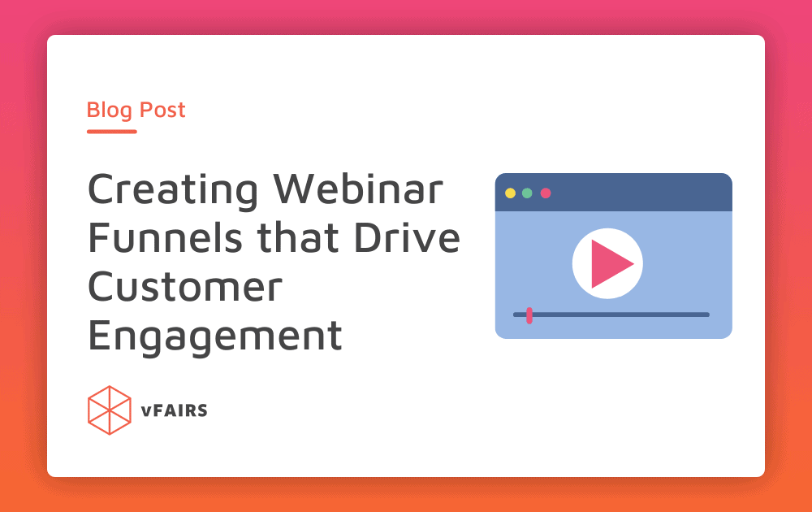Click the Blog Post label
This screenshot has width=812, height=512.
click(x=136, y=110)
